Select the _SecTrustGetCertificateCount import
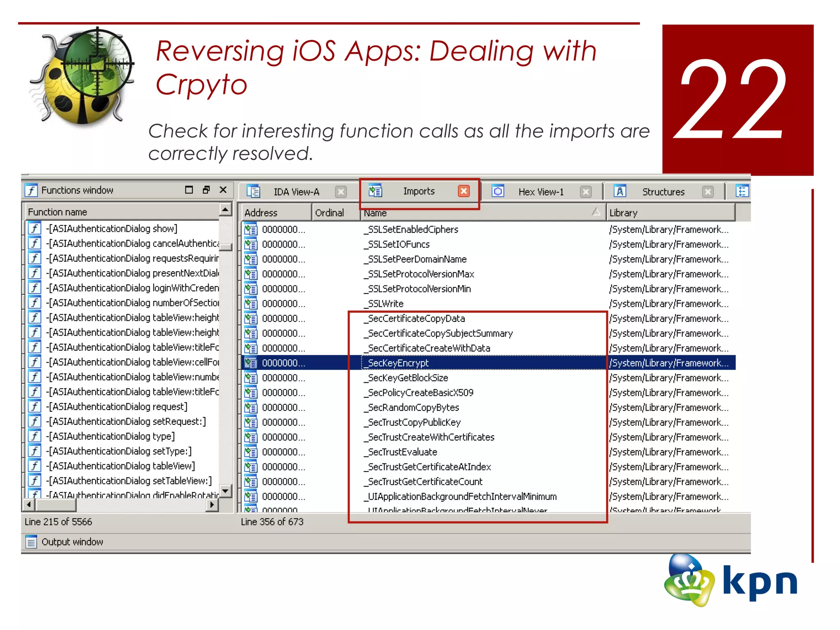Screen dimensions: 840x630 (423, 482)
